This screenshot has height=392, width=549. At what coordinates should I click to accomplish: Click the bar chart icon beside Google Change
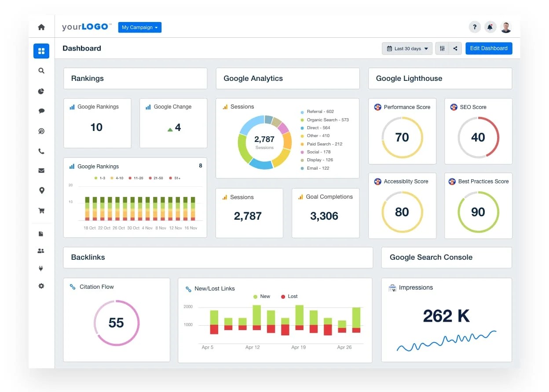148,107
